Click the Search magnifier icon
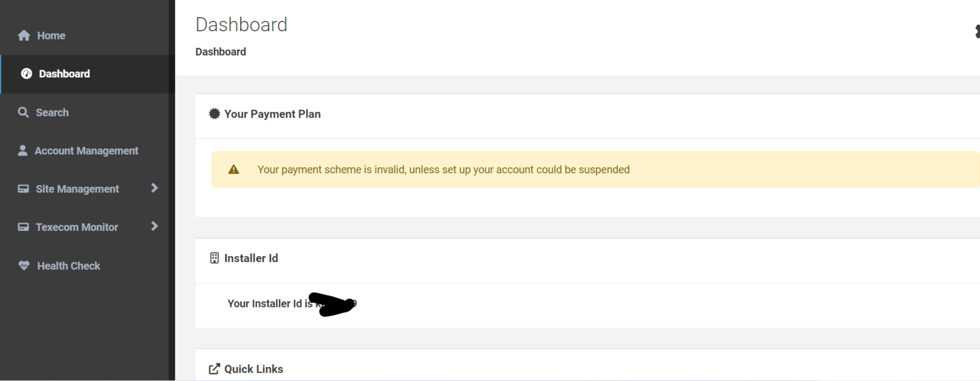The image size is (980, 381). coord(23,112)
